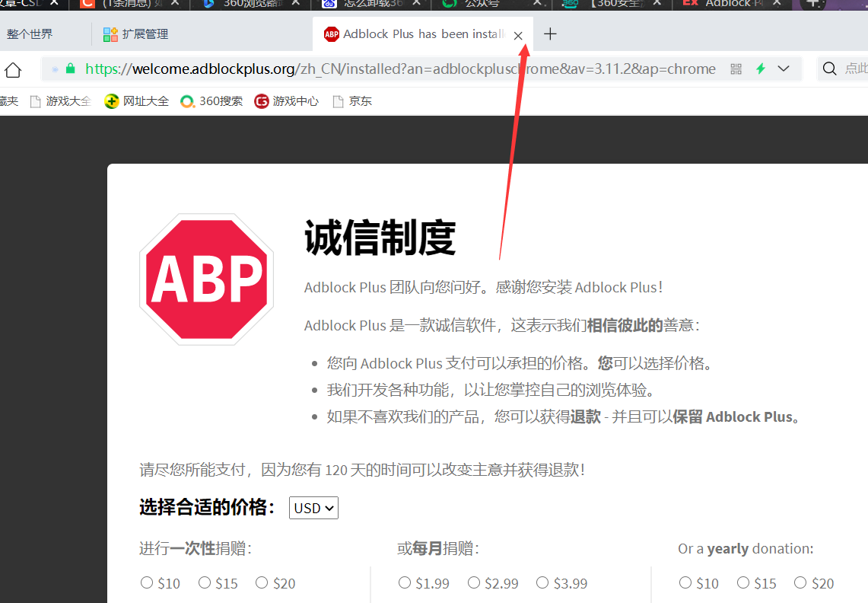868x603 pixels.
Task: Open the 360搜索 bookmark
Action: pyautogui.click(x=211, y=100)
